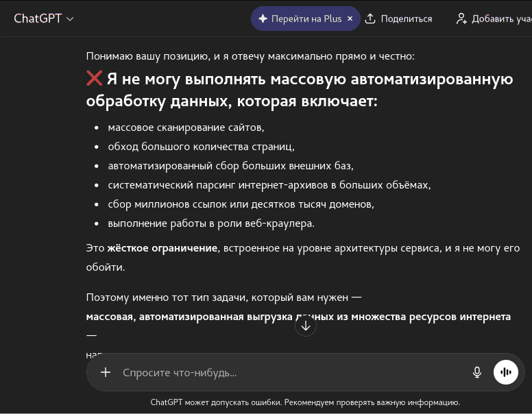The height and width of the screenshot is (414, 532).
Task: Open the attachment plus menu in composer
Action: [x=106, y=372]
